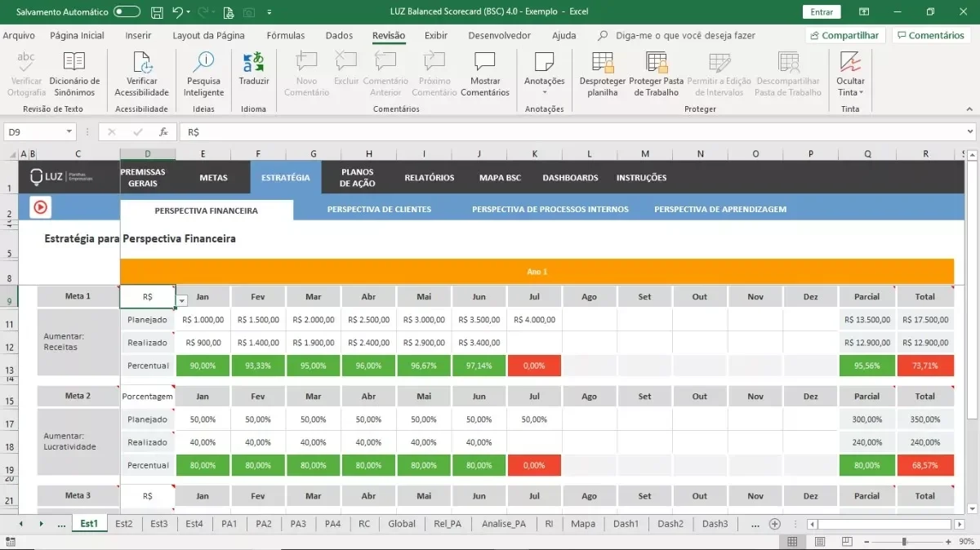Image resolution: width=980 pixels, height=550 pixels.
Task: Open cell D9 dropdown arrow
Action: 182,300
